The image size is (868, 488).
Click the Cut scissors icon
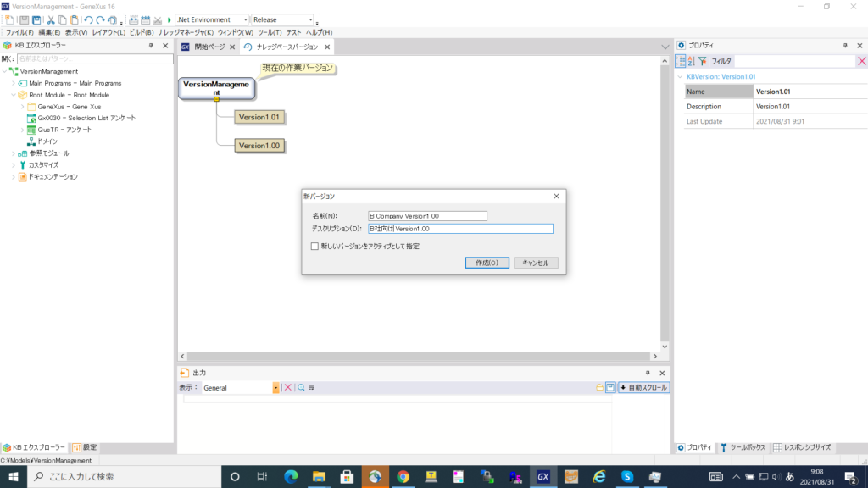tap(51, 20)
